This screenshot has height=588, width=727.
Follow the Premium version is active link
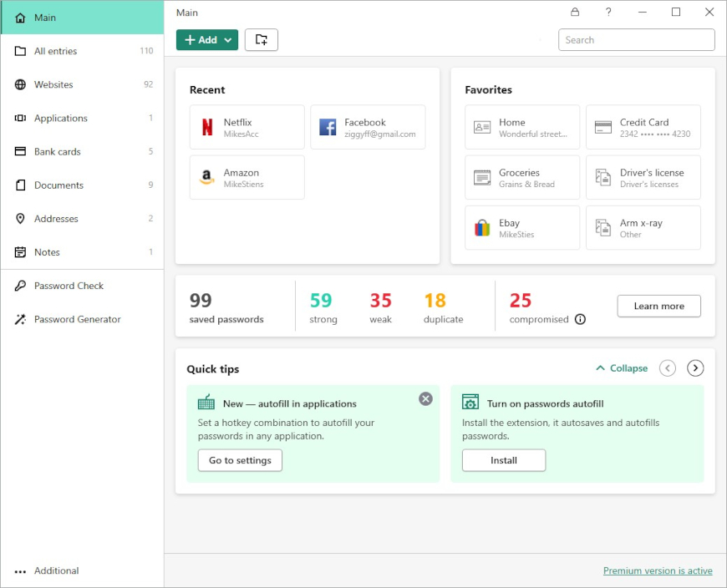click(x=658, y=570)
